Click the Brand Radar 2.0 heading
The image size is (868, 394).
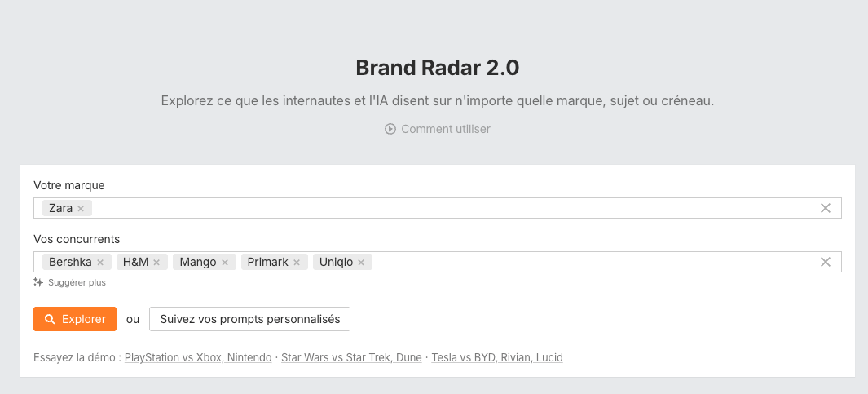438,69
